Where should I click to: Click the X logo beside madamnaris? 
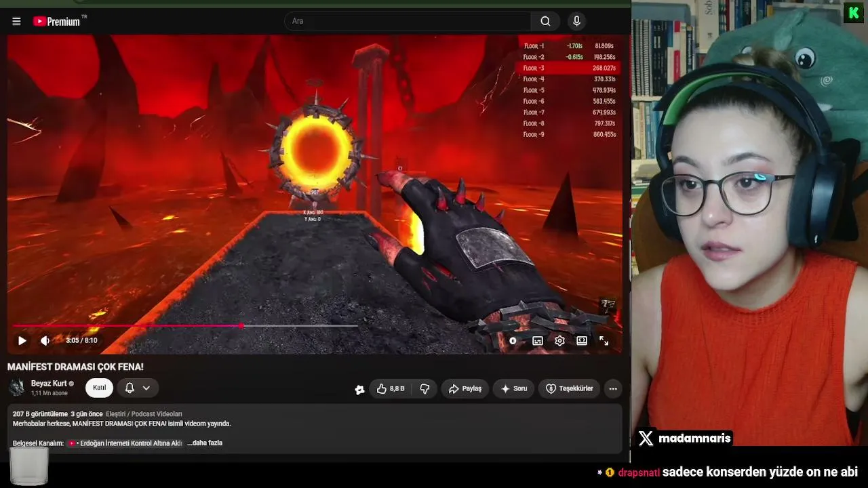coord(646,439)
